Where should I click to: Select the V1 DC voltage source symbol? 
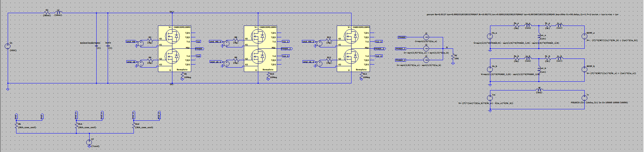coord(7,46)
